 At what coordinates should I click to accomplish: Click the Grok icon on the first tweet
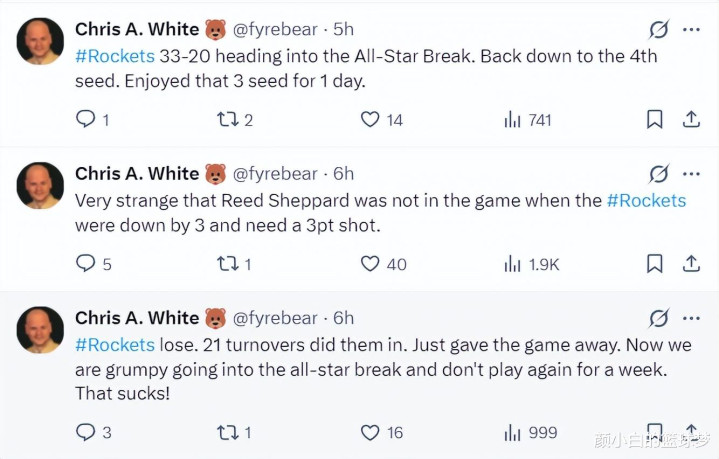pyautogui.click(x=658, y=30)
